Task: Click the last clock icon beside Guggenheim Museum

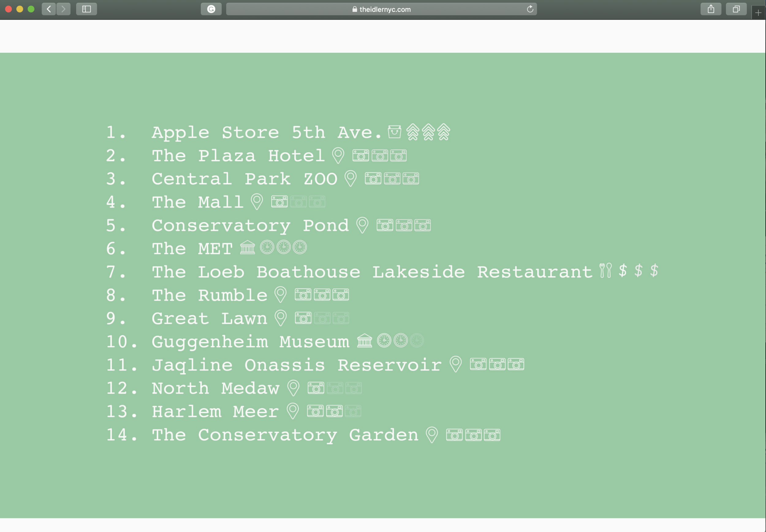Action: pos(416,341)
